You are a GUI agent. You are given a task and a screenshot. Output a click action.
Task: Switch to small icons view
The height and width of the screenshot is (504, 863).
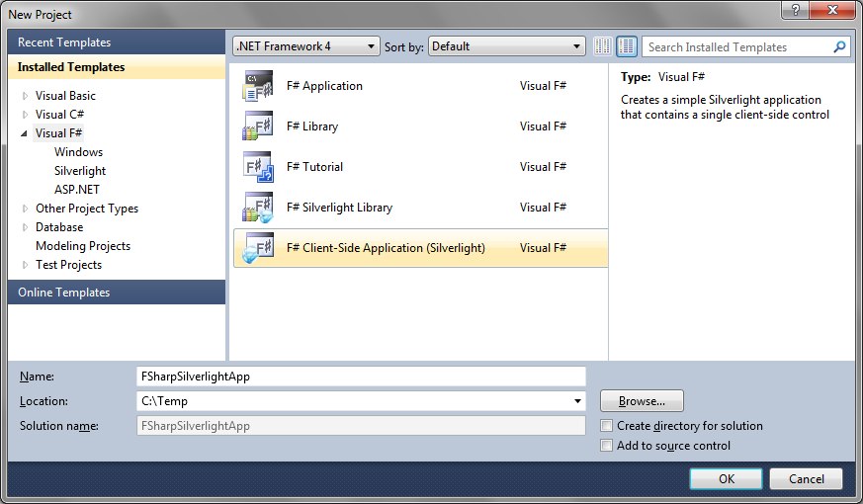click(603, 46)
